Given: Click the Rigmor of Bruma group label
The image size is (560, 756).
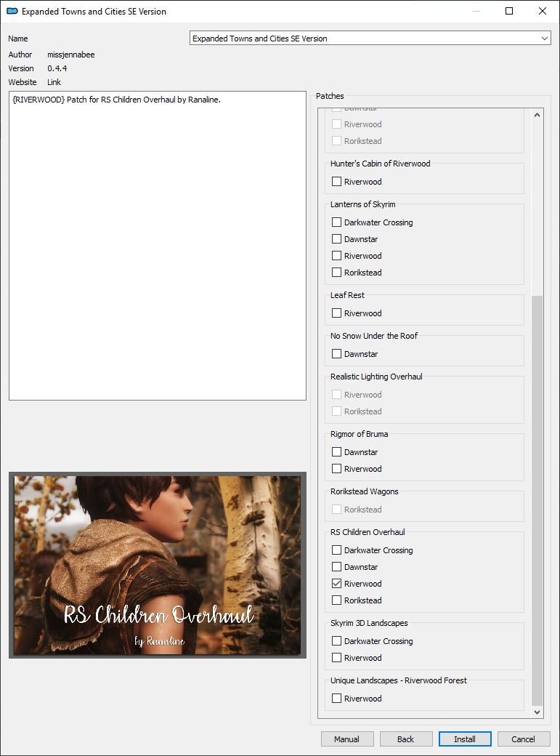Looking at the screenshot, I should pyautogui.click(x=359, y=434).
